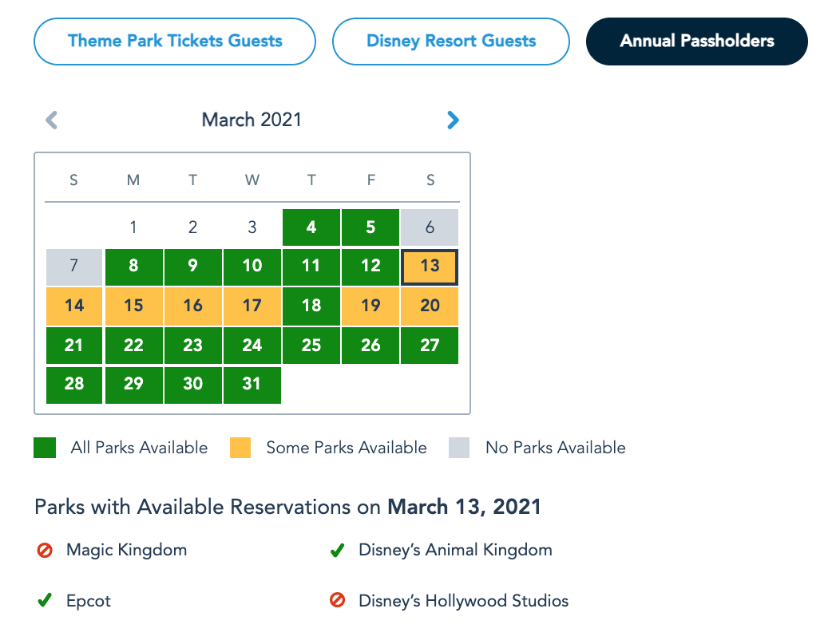Image resolution: width=840 pixels, height=640 pixels.
Task: Click the Epcot green checkmark icon
Action: [x=45, y=601]
